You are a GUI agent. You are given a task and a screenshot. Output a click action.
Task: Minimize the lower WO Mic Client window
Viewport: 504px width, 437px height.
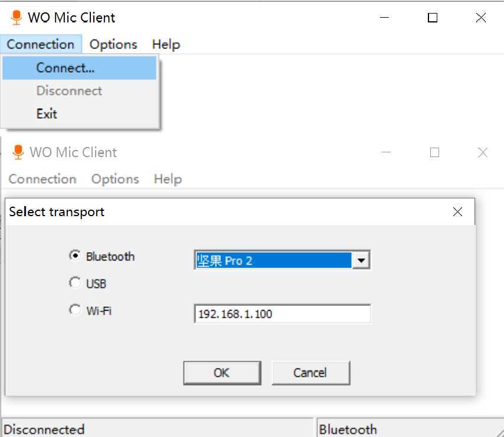387,152
